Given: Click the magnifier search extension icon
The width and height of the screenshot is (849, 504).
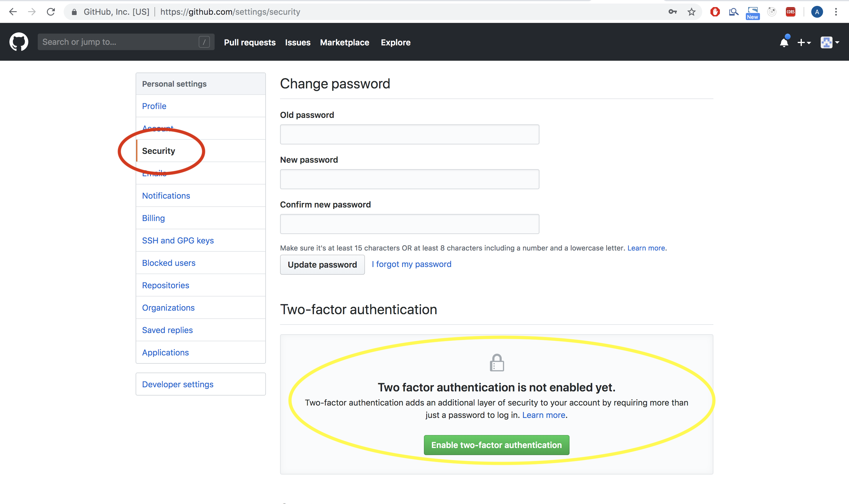Looking at the screenshot, I should click(x=733, y=11).
